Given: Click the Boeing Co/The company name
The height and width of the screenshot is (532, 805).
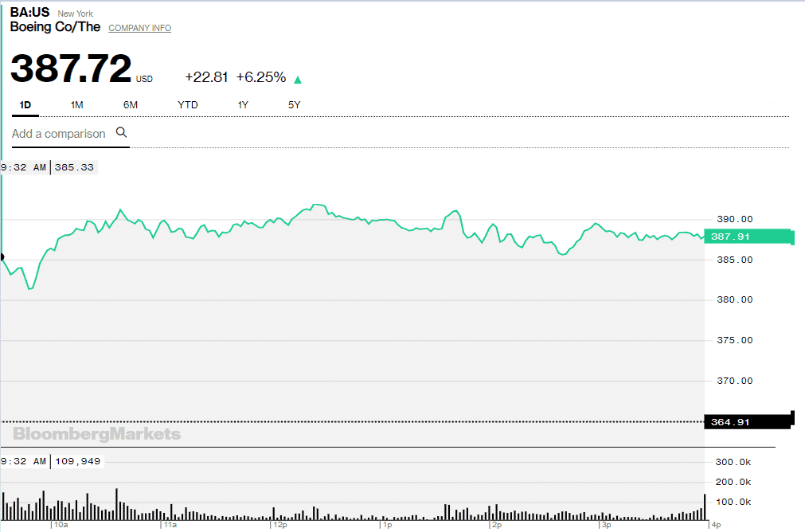Looking at the screenshot, I should pos(56,27).
